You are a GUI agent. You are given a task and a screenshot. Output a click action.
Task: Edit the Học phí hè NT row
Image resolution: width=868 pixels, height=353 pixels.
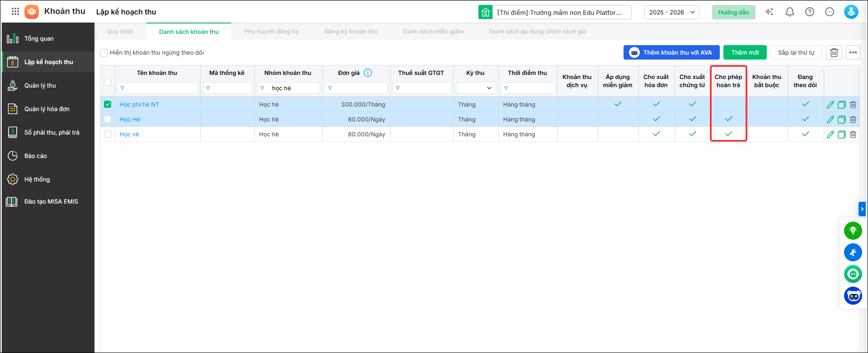(x=830, y=105)
